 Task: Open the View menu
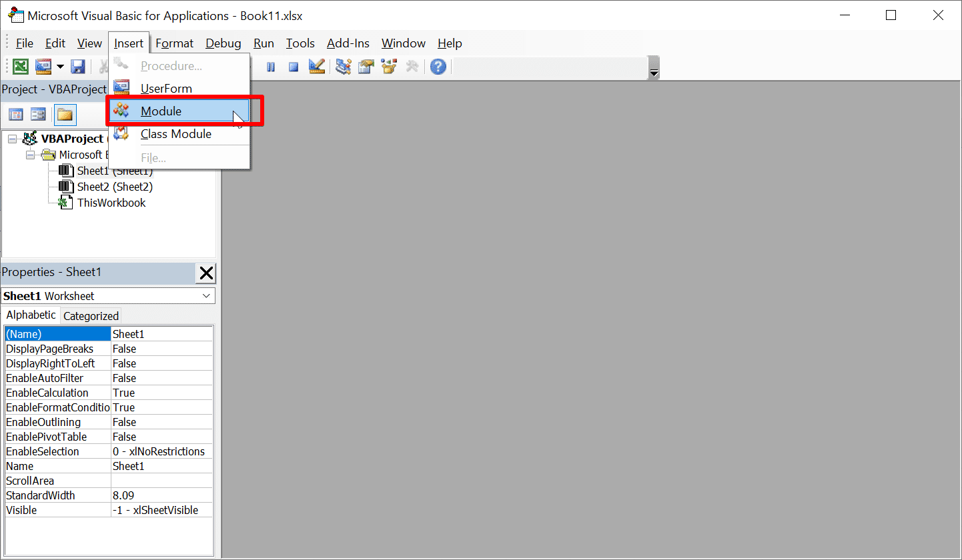point(89,43)
